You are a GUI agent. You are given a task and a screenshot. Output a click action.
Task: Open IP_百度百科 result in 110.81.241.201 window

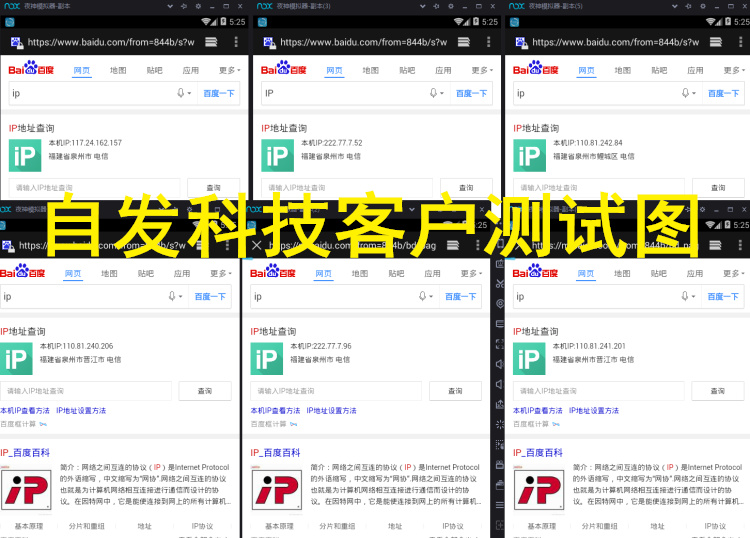click(538, 452)
